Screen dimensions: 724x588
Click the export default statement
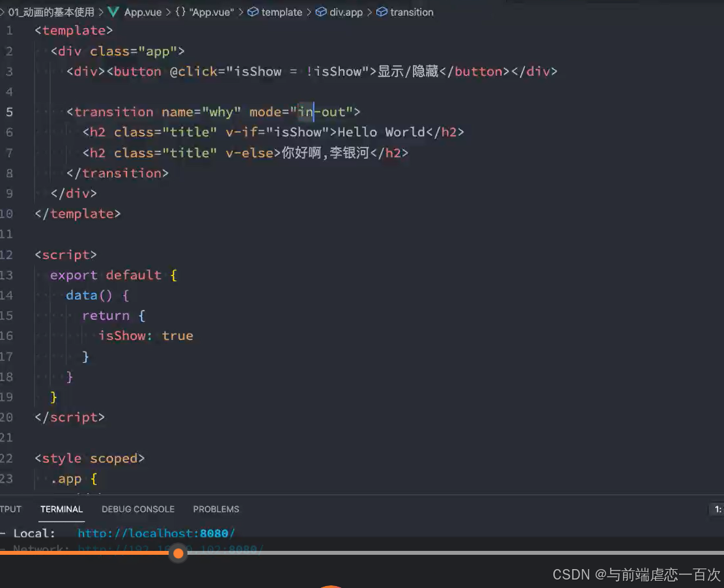tap(105, 275)
